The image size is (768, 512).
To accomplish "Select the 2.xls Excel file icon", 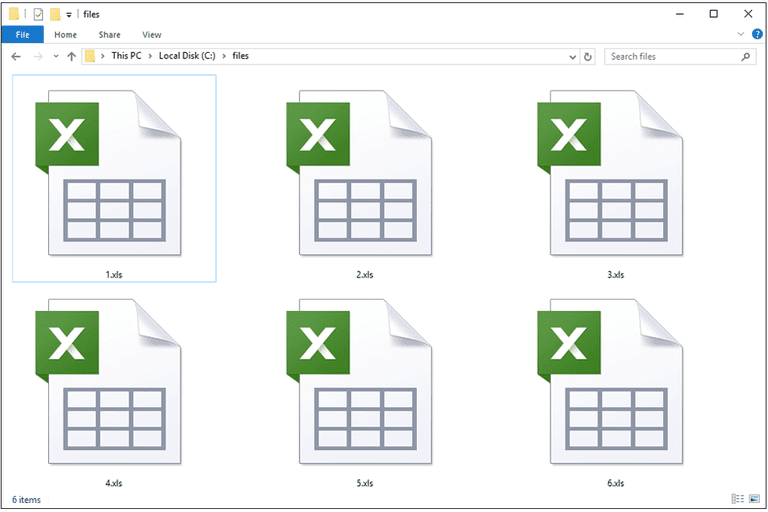I will point(360,172).
